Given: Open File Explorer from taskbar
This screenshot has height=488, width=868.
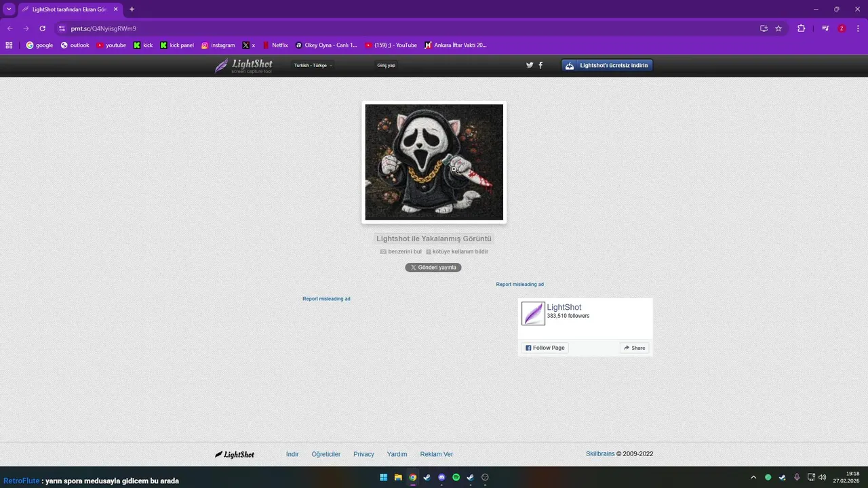Looking at the screenshot, I should point(398,477).
